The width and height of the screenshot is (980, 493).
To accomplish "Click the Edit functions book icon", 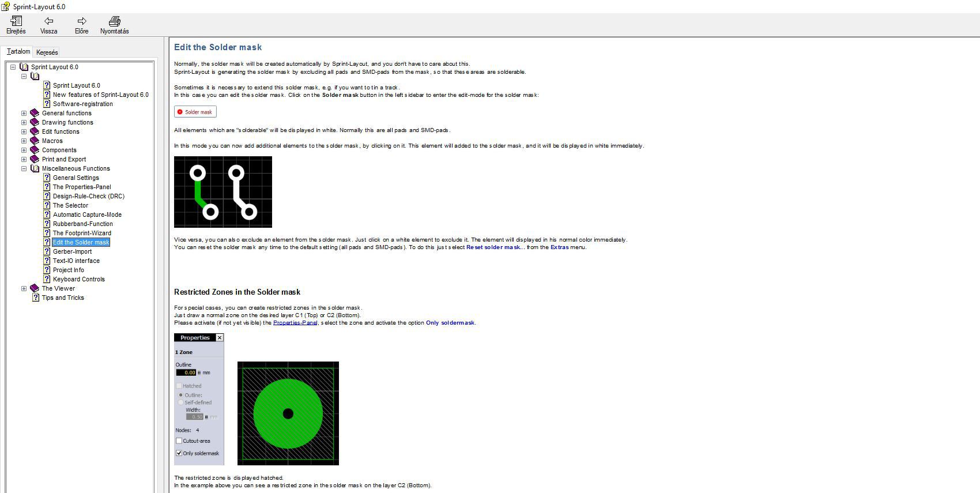I will 35,131.
